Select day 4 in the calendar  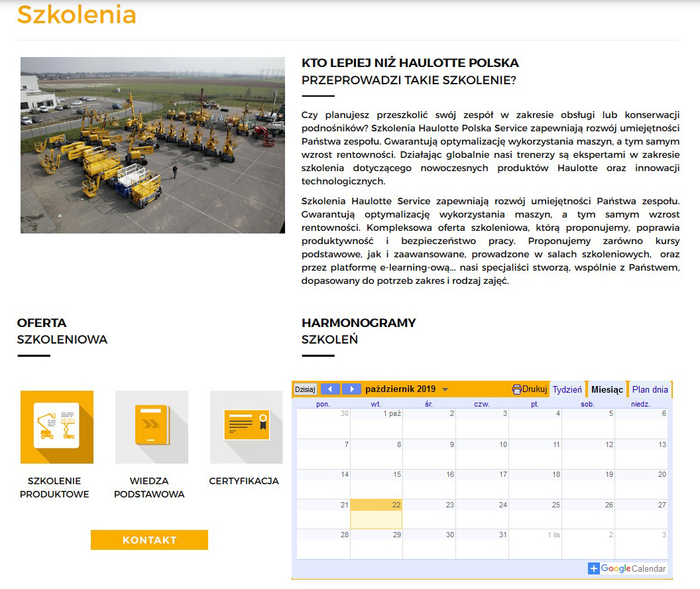[535, 424]
